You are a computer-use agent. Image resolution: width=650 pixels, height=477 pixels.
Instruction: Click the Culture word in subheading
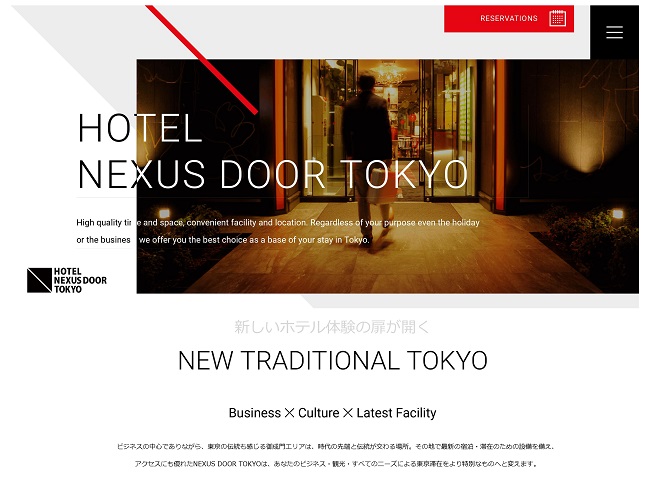318,413
